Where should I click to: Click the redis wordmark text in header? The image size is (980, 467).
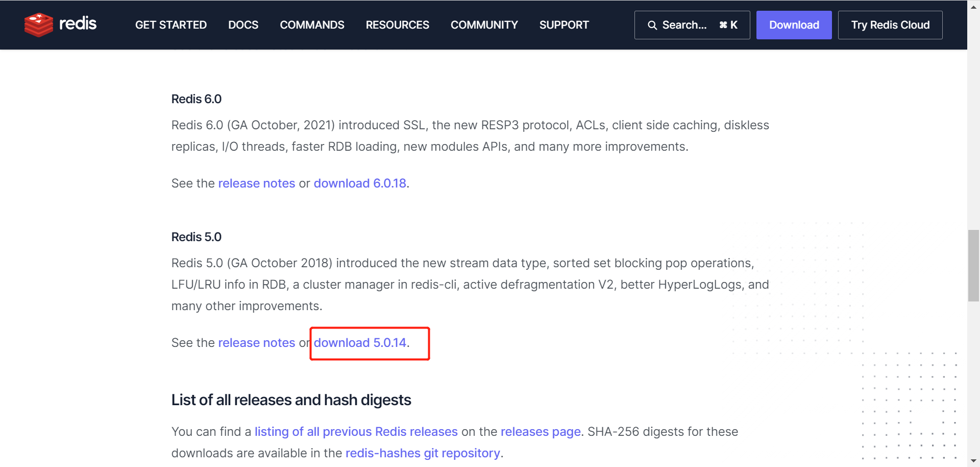coord(78,24)
